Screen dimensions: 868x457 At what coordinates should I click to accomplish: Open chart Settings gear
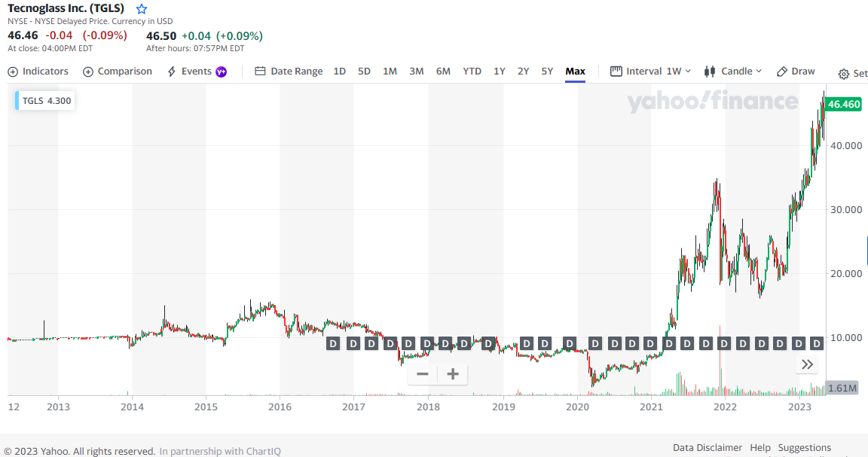coord(843,74)
